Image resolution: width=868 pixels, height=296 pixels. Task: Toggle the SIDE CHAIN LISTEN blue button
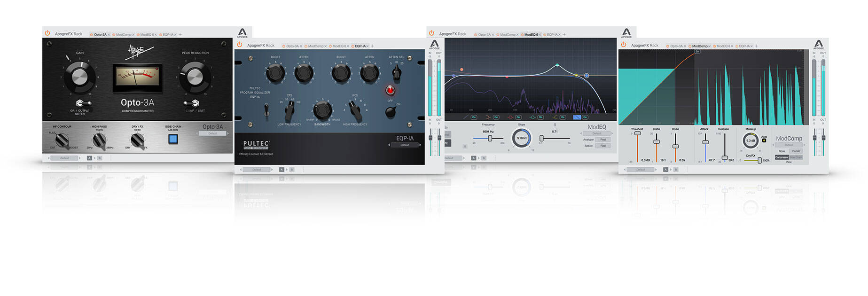click(173, 139)
